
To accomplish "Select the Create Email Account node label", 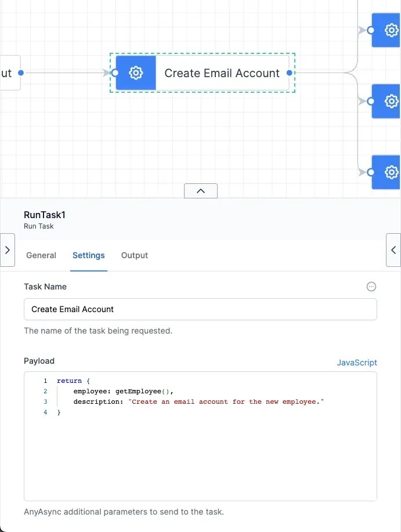I will point(222,73).
